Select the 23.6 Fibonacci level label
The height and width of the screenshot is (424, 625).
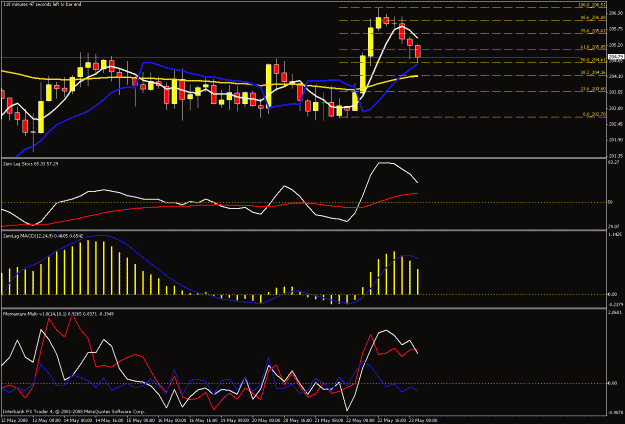pyautogui.click(x=594, y=89)
